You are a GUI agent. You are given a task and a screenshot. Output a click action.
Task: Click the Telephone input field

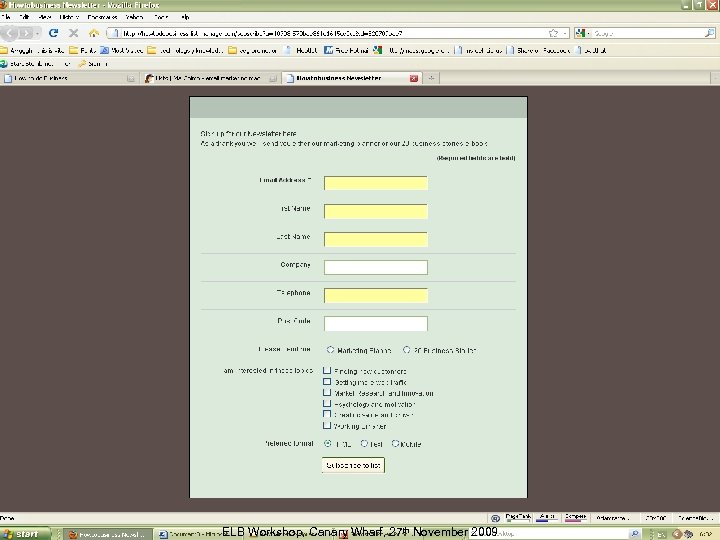click(376, 295)
